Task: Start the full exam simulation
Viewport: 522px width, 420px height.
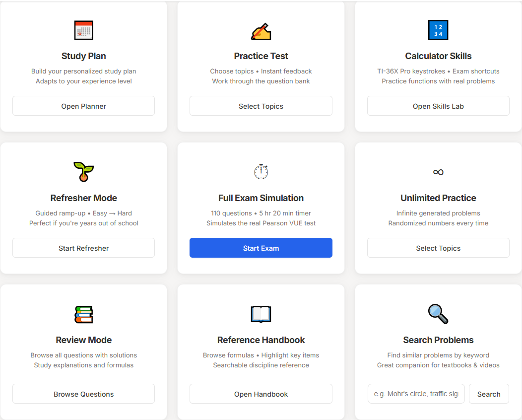Action: click(x=261, y=248)
